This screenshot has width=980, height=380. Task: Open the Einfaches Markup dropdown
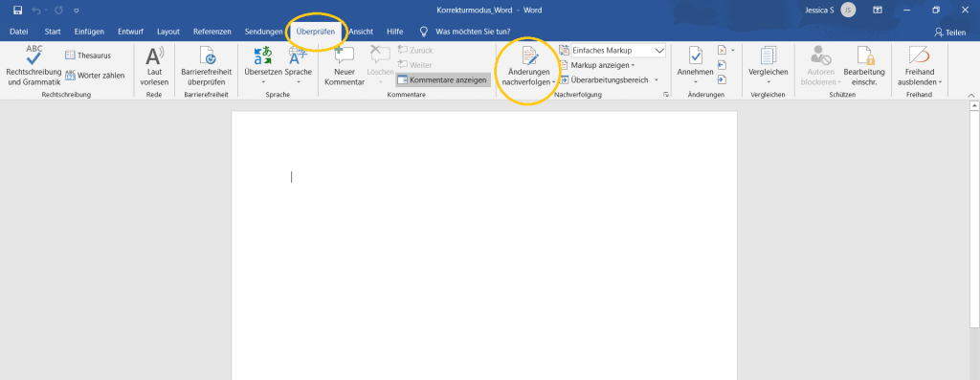point(618,51)
